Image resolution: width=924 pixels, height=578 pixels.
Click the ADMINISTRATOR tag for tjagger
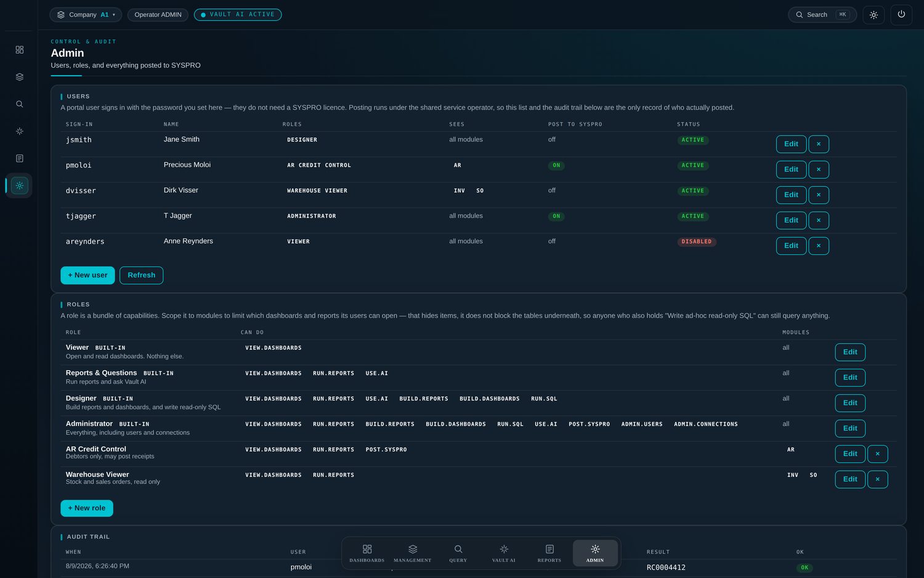[x=312, y=216]
